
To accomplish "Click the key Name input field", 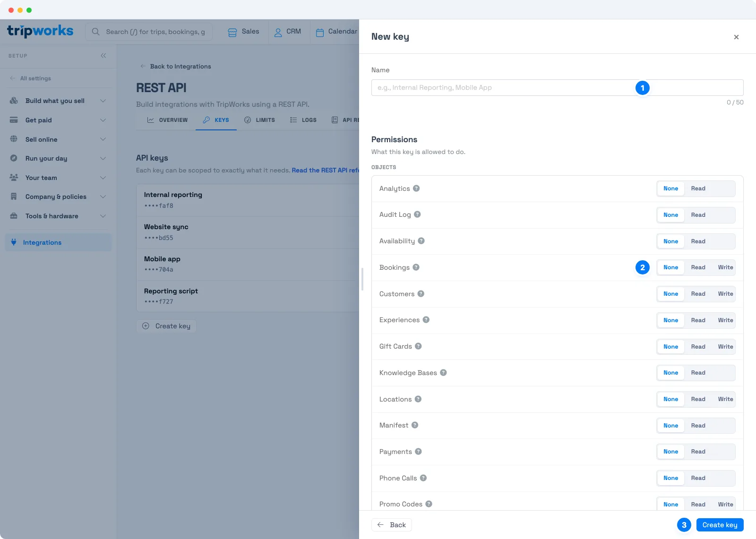I will point(557,88).
